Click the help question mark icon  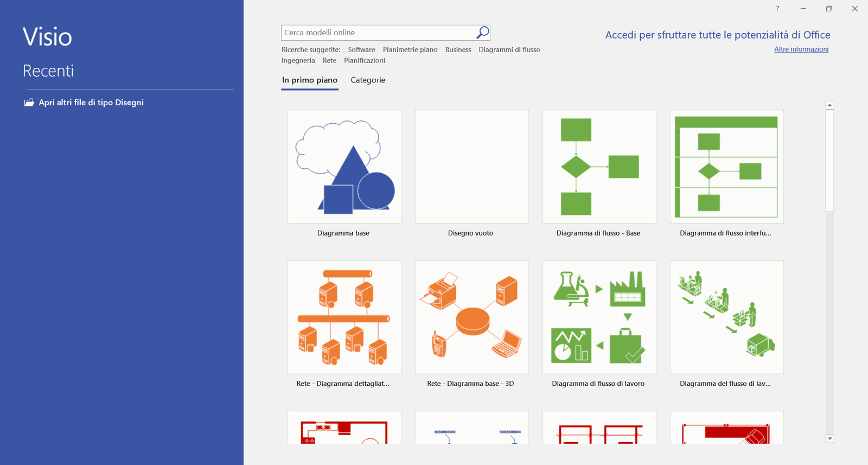point(777,9)
